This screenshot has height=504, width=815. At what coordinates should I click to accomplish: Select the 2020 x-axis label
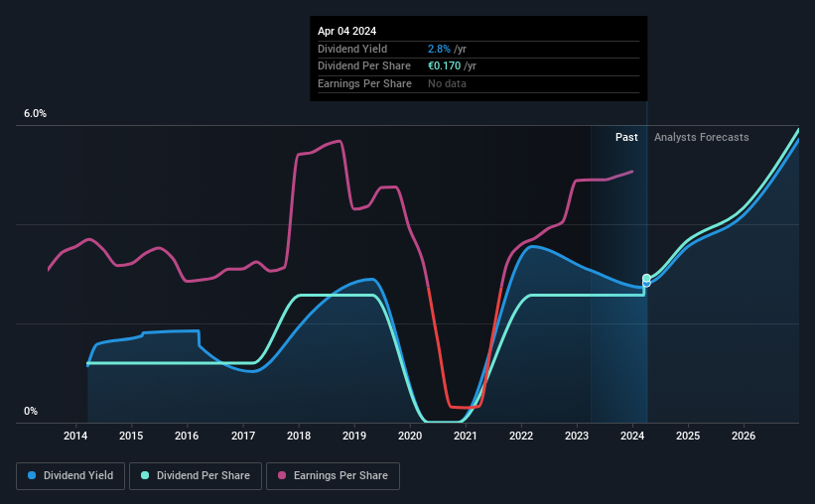[410, 436]
